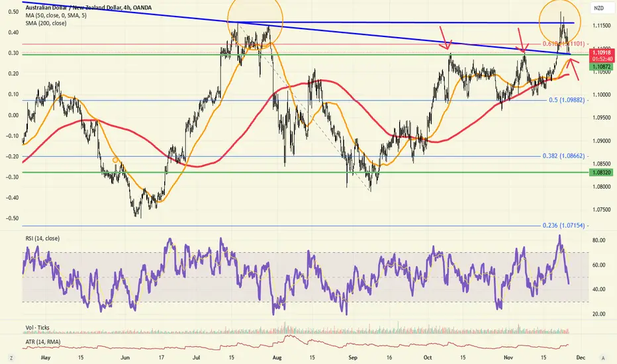Click the 0.618 Fibonacci level label
Image resolution: width=617 pixels, height=364 pixels.
pyautogui.click(x=563, y=44)
